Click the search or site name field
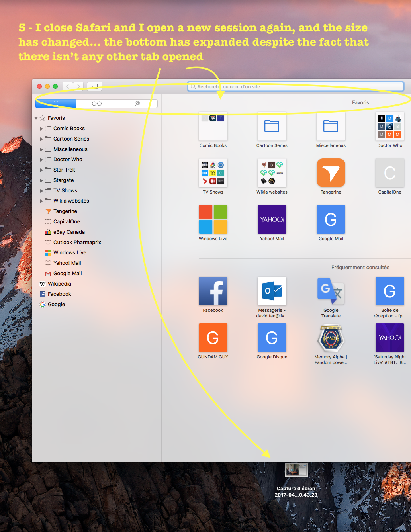Image resolution: width=411 pixels, height=532 pixels. pyautogui.click(x=296, y=86)
